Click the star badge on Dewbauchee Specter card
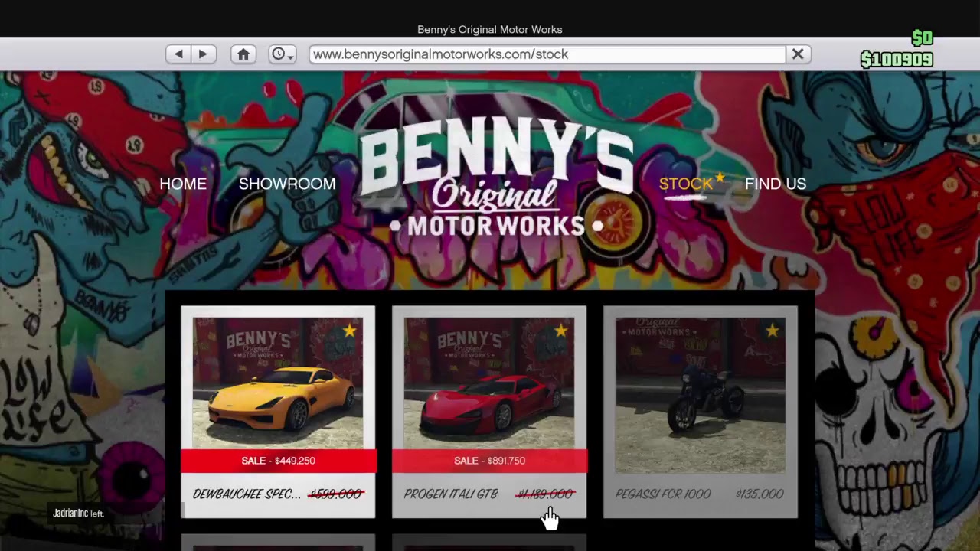The image size is (980, 551). point(350,331)
